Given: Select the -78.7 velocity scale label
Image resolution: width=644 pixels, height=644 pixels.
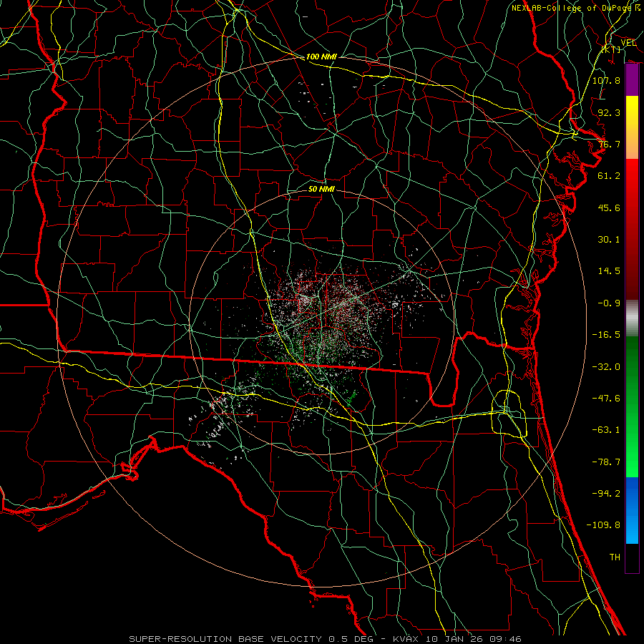Looking at the screenshot, I should click(x=606, y=462).
